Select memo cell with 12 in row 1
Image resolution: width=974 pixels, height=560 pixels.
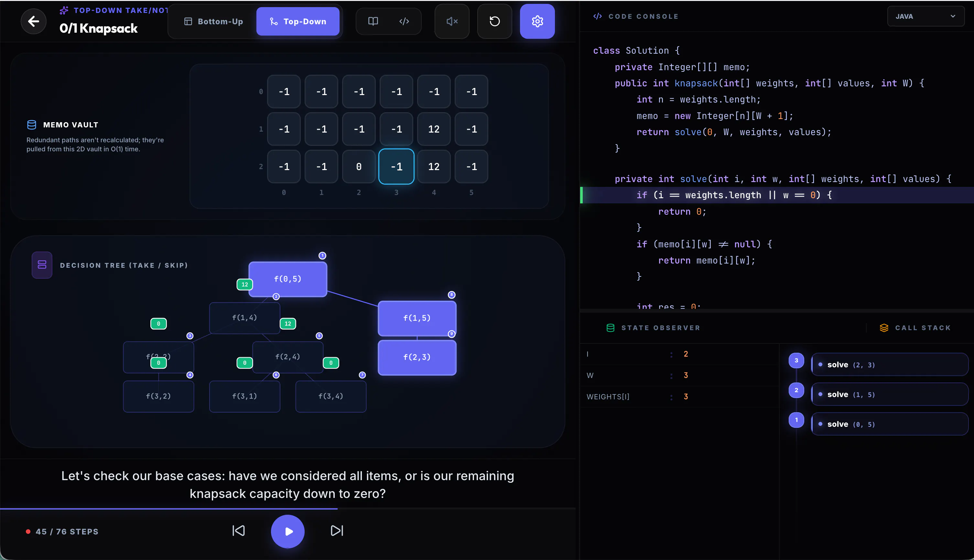[x=434, y=129]
